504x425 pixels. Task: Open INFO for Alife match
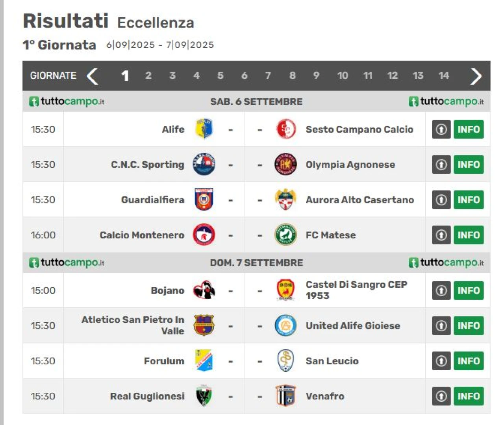[x=468, y=129]
